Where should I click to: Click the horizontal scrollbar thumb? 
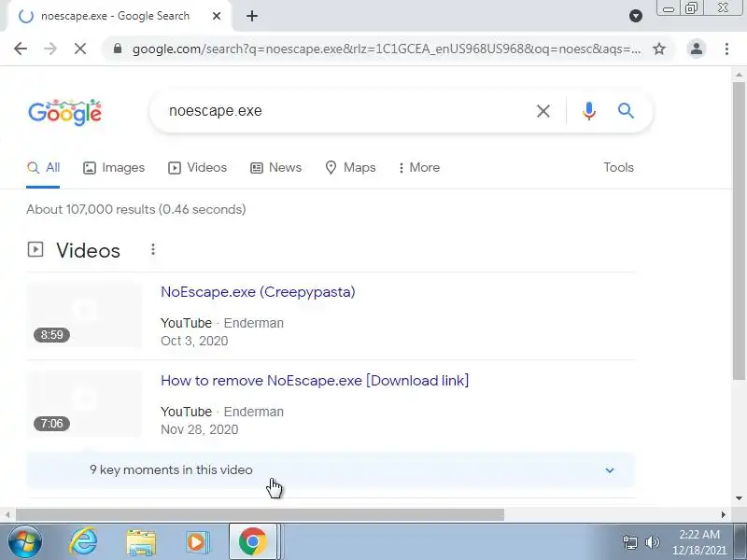click(261, 515)
